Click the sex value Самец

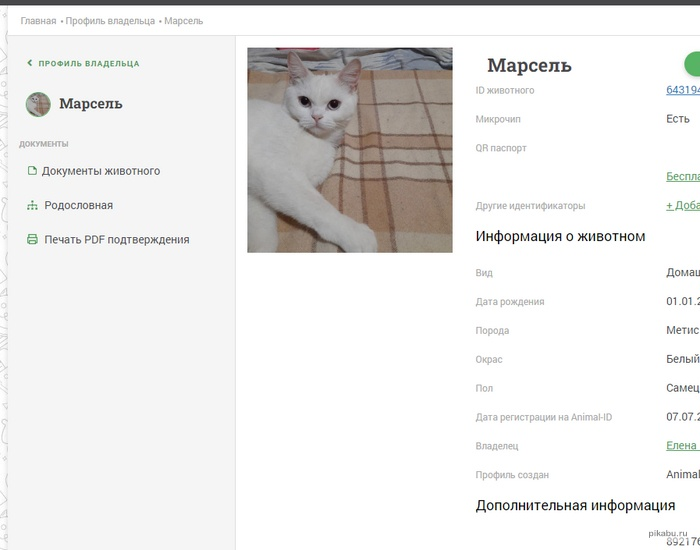(683, 388)
